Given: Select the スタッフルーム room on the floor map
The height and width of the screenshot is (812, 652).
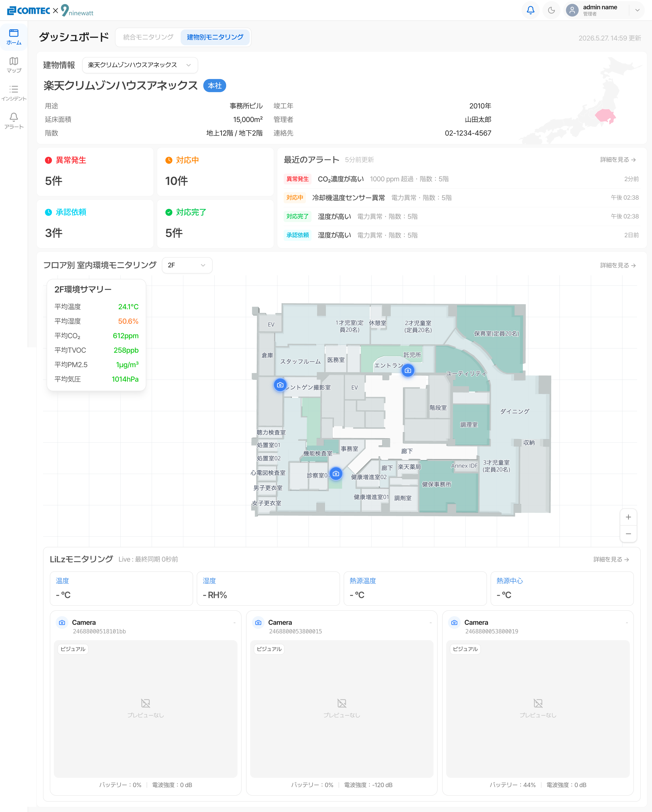Looking at the screenshot, I should click(x=300, y=362).
